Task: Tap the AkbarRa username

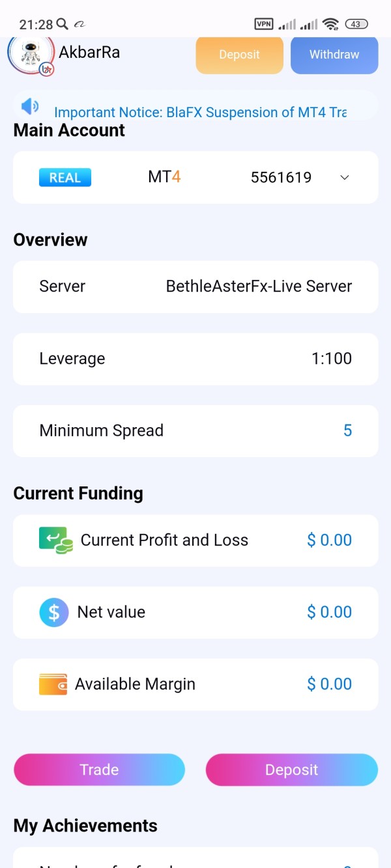Action: [x=89, y=53]
